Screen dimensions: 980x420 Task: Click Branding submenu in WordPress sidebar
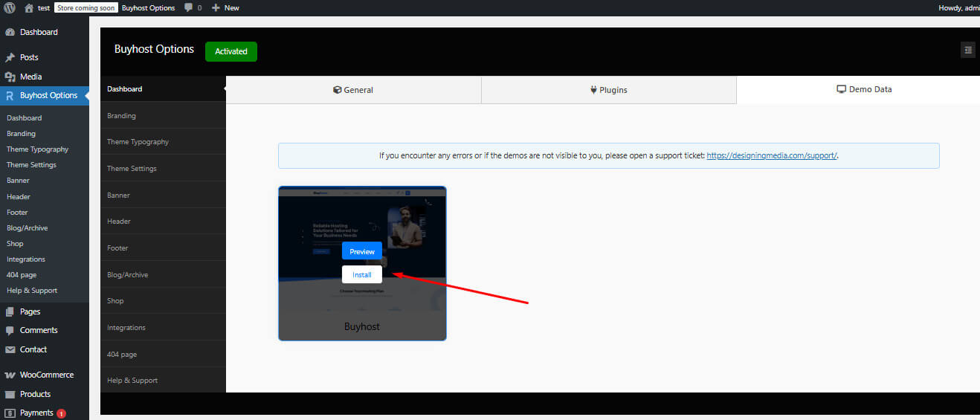tap(21, 134)
